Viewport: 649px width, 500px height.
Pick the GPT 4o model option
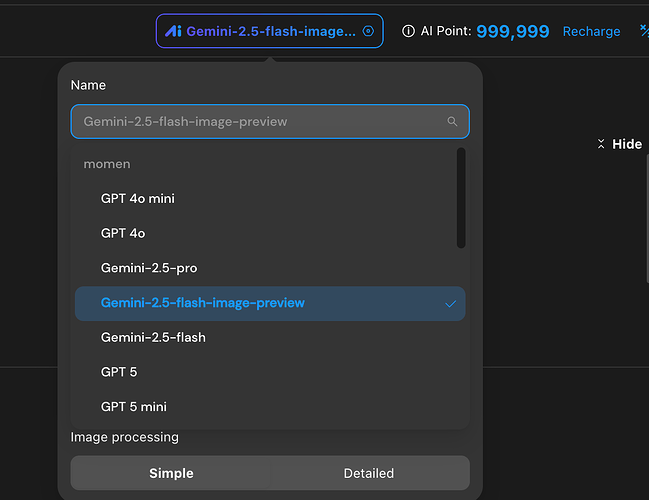[x=123, y=233]
